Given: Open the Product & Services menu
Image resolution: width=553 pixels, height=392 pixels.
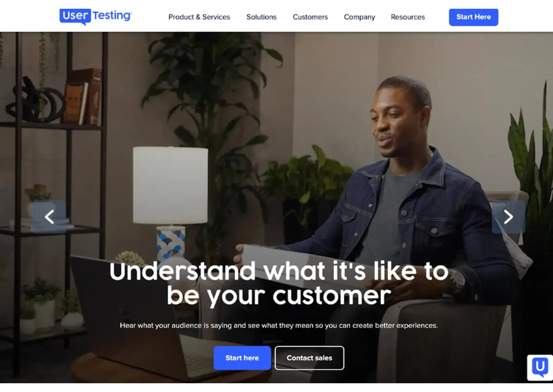Looking at the screenshot, I should 199,17.
